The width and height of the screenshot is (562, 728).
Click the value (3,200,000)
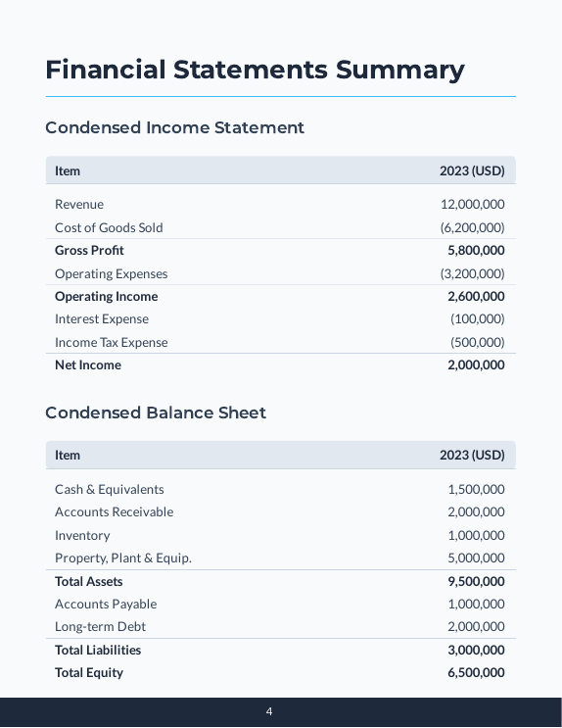click(x=473, y=273)
